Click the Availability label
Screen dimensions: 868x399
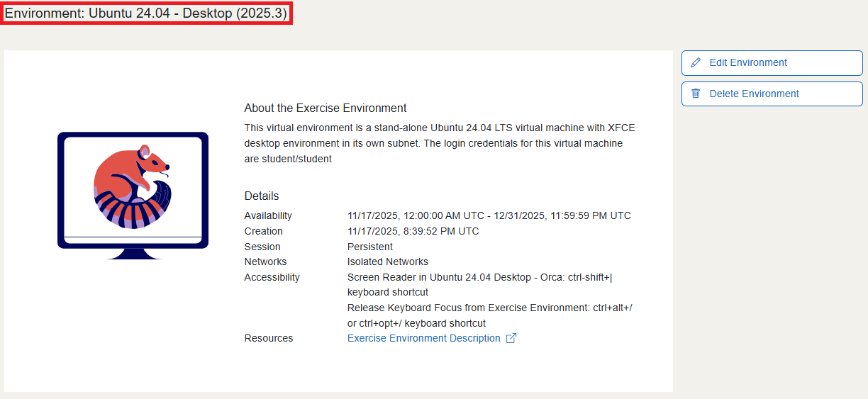point(268,215)
